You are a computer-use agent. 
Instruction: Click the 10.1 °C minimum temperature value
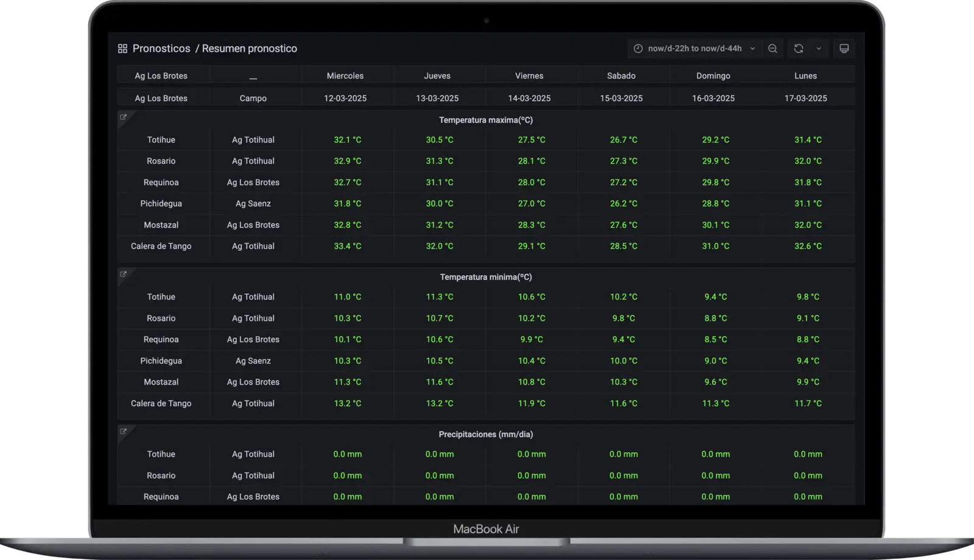pyautogui.click(x=348, y=340)
